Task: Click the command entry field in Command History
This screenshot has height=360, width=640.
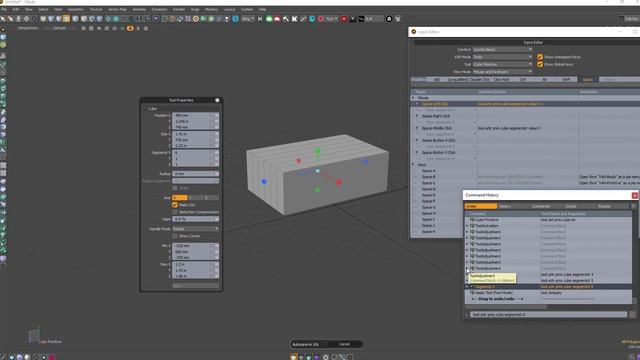Action: point(548,315)
